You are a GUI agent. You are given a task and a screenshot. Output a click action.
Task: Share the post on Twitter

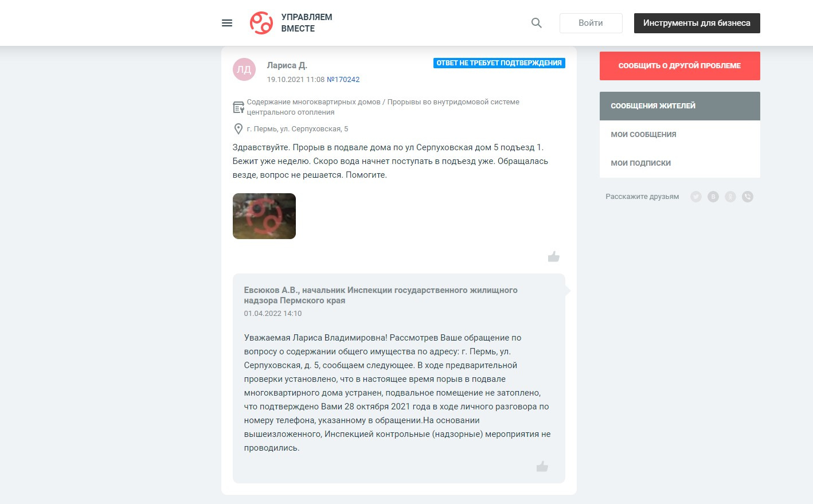click(x=696, y=197)
